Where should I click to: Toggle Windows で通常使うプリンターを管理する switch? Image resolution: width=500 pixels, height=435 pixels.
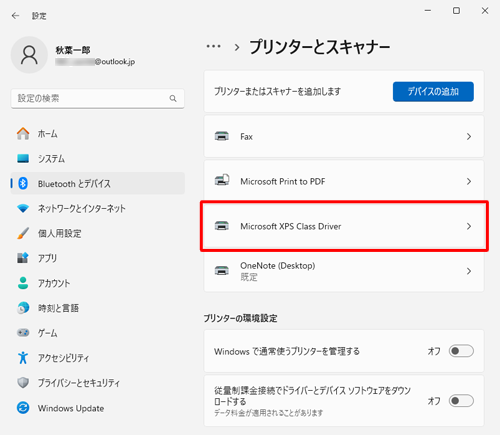[461, 351]
